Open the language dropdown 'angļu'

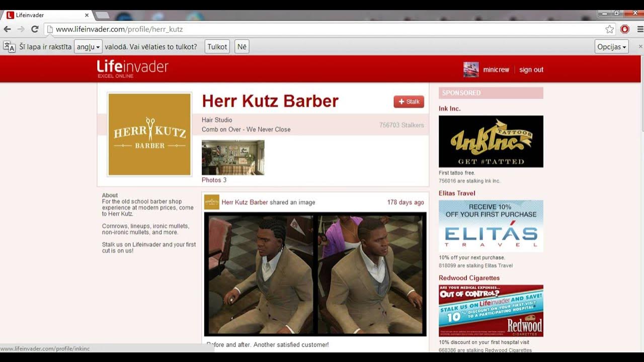tap(89, 47)
